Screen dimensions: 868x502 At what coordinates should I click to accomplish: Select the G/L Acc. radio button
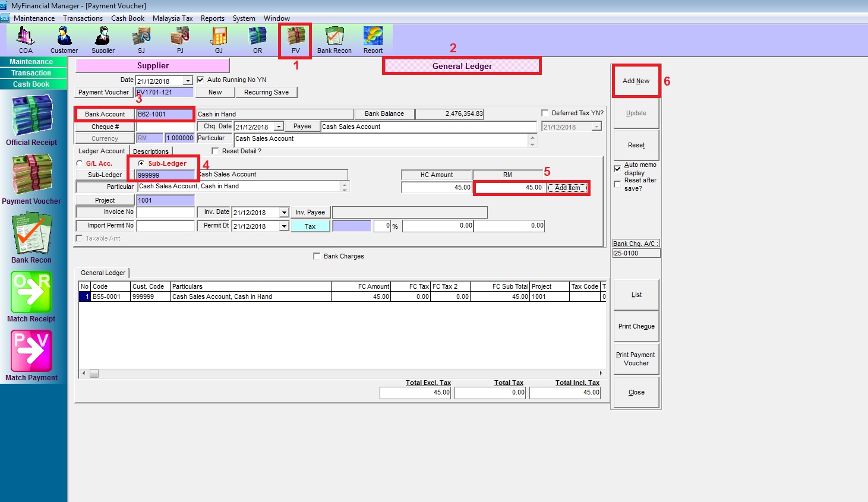(x=80, y=163)
